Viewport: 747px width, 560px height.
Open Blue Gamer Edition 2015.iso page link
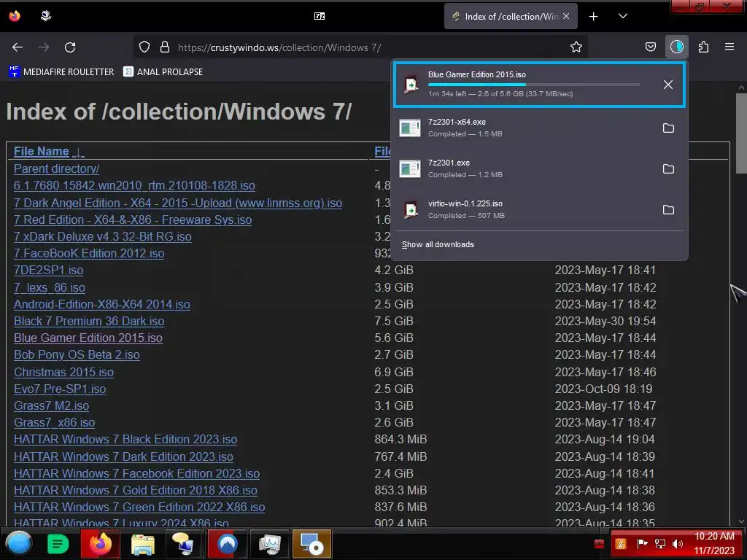88,338
